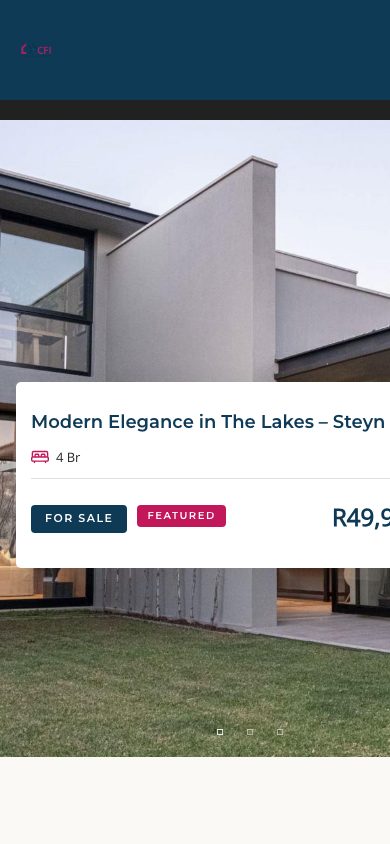Switch to the second slide dot

coord(250,732)
